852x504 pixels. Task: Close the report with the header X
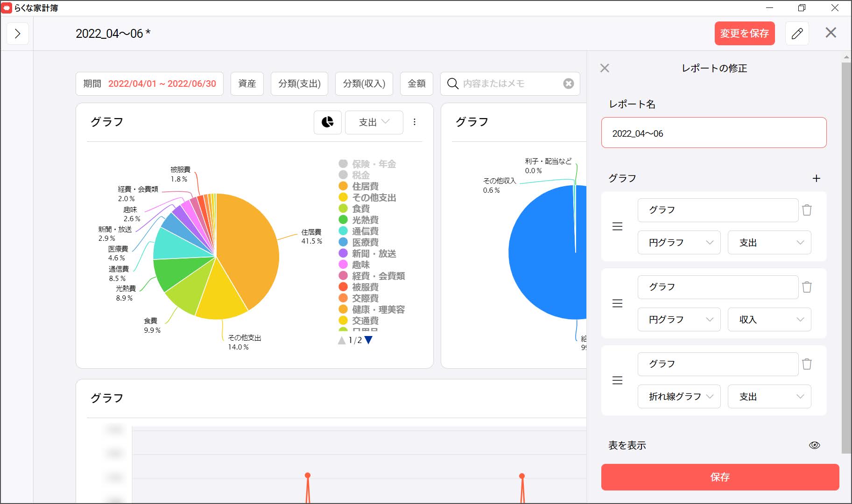[831, 33]
